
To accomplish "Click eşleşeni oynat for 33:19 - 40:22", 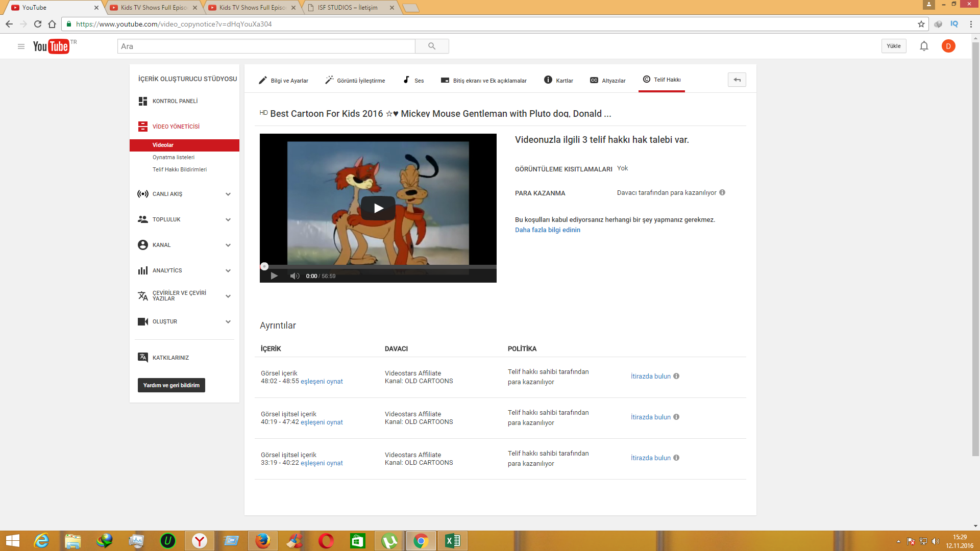I will click(x=322, y=463).
